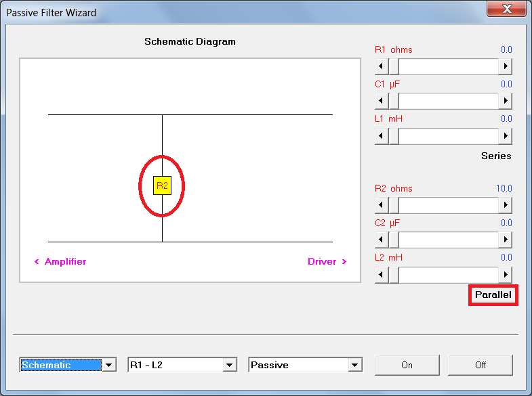The height and width of the screenshot is (396, 532).
Task: Click the R2 ohms value 10.0
Action: tap(504, 188)
